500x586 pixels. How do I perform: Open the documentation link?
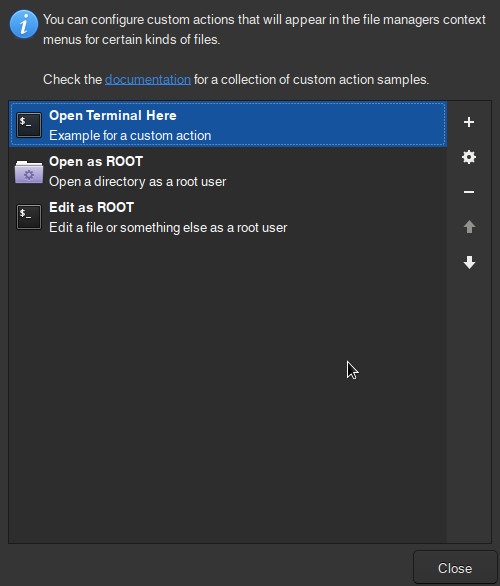[148, 80]
